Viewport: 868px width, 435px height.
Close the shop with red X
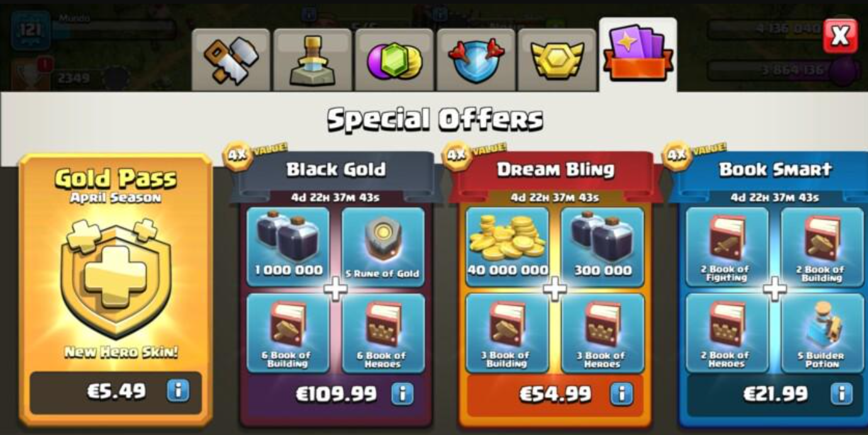[840, 36]
